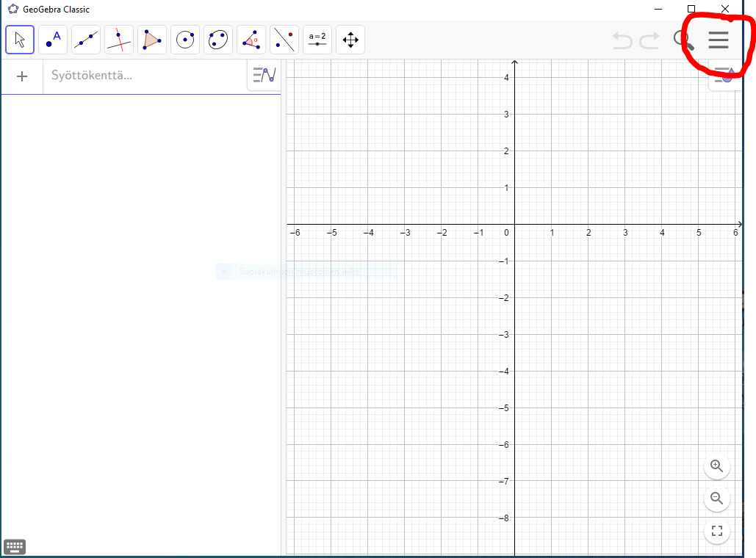Viewport: 756px width, 558px height.
Task: Choose the Ellipse tool
Action: coord(218,40)
